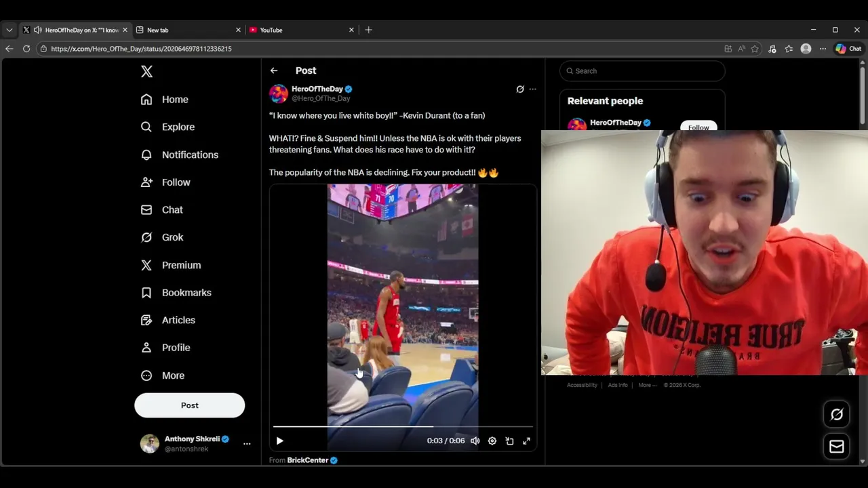Open Articles in the sidebar
This screenshot has width=868, height=488.
click(x=167, y=320)
